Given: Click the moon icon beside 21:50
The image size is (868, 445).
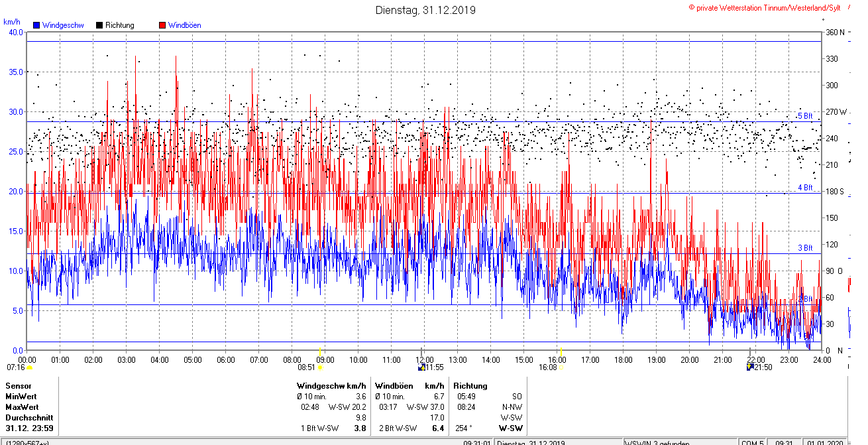Looking at the screenshot, I should [750, 367].
